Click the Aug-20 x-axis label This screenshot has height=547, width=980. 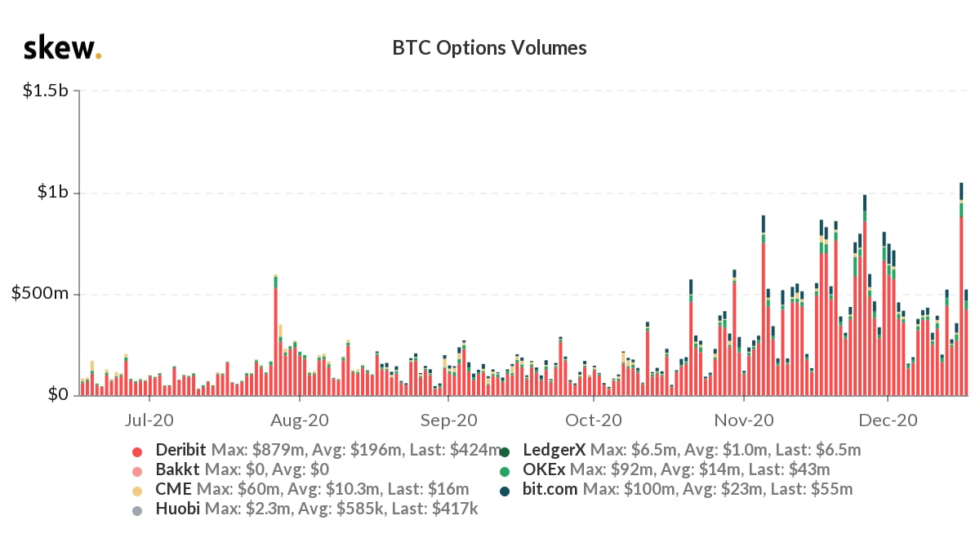(300, 420)
